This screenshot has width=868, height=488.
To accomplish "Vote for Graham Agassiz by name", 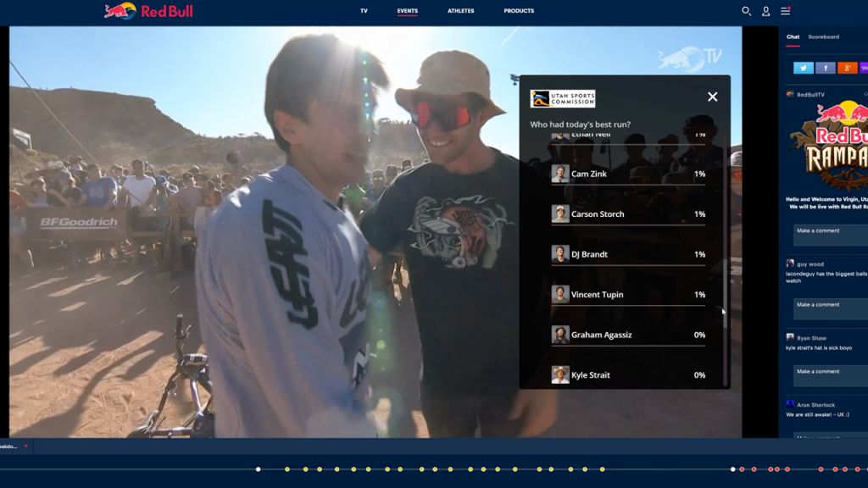I will [x=602, y=335].
